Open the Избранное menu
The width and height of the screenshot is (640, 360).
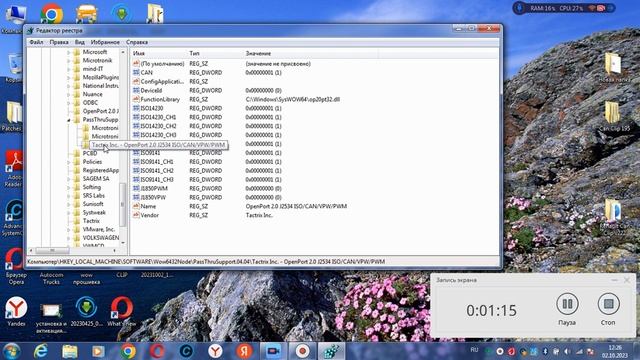(105, 42)
